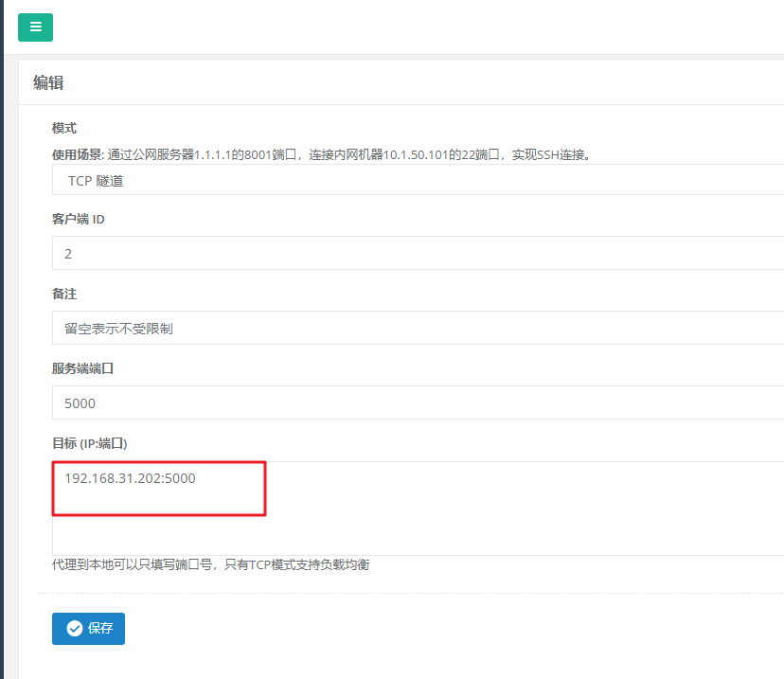Click the 客户端 ID label
The width and height of the screenshot is (784, 679).
(x=78, y=219)
